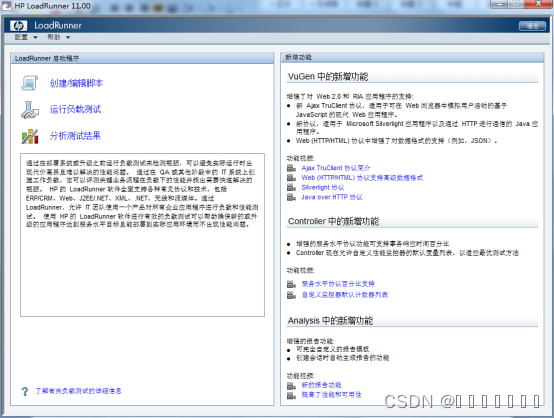This screenshot has height=418, width=554.
Task: Open second Controller feature video link
Action: click(x=344, y=295)
